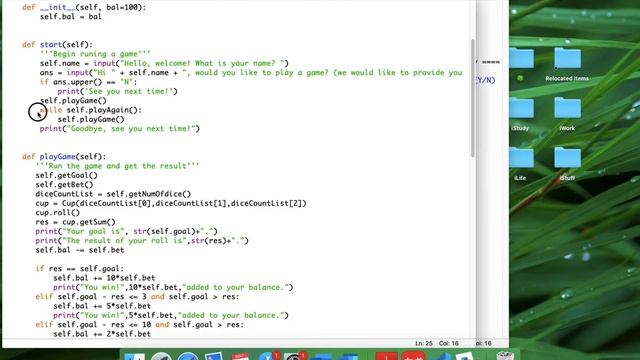Launch Safari from the Dock

(x=188, y=356)
